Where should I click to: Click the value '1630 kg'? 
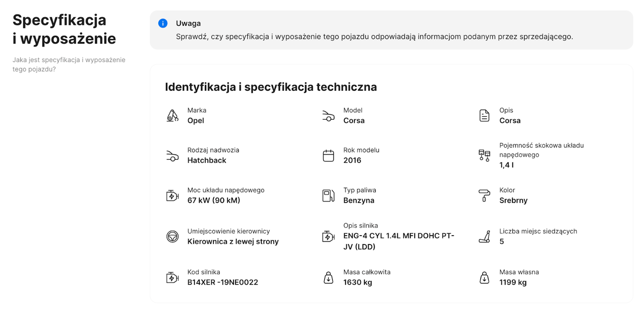pos(358,282)
